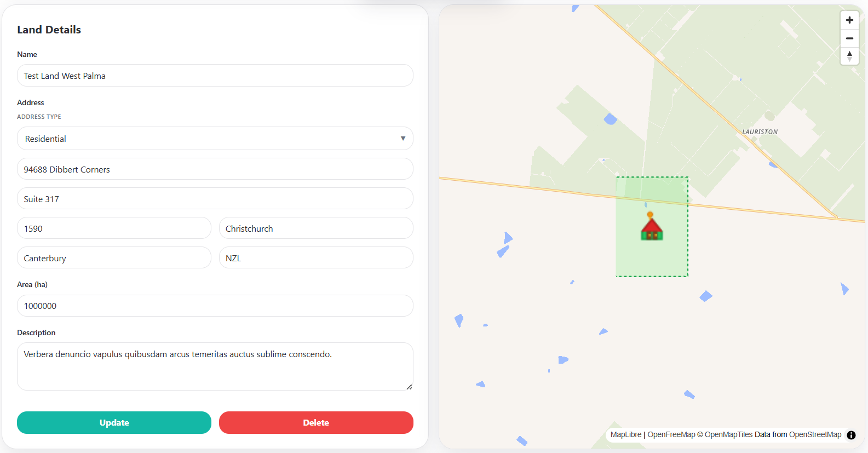Viewport: 868px width, 453px height.
Task: Click the Update button
Action: tap(114, 423)
